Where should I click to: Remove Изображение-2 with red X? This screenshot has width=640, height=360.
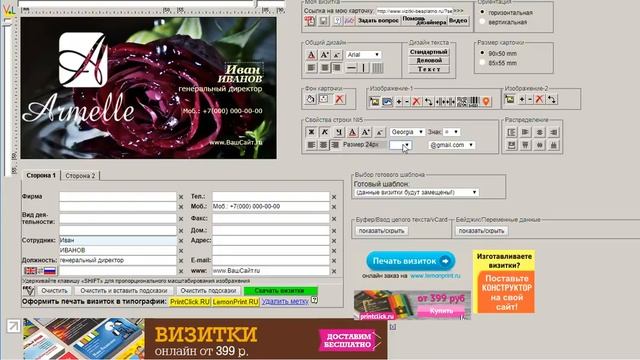click(539, 99)
